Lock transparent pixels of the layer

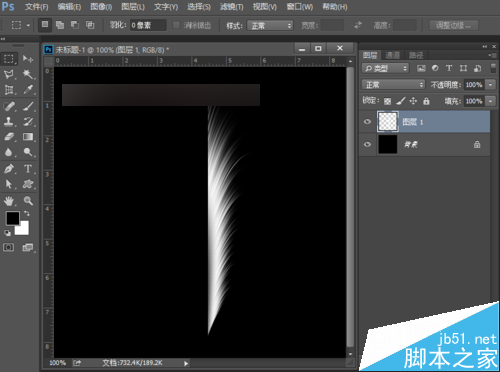(387, 101)
